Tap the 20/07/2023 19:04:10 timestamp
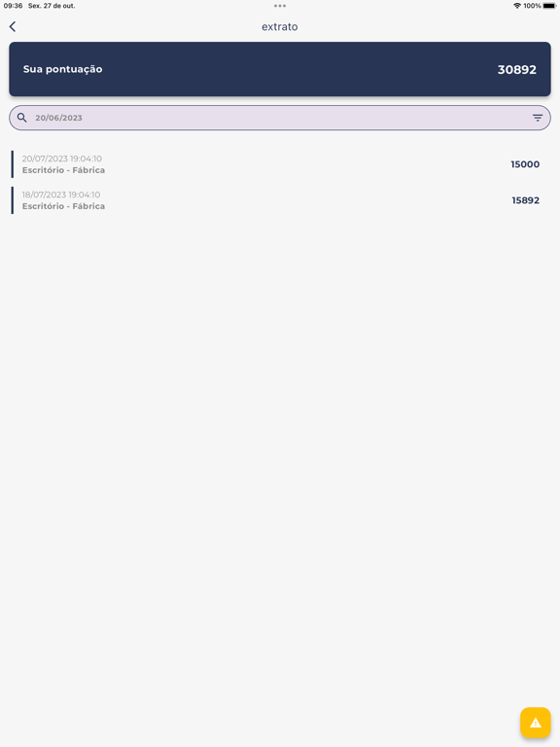Viewport: 560px width, 747px height. coord(62,159)
